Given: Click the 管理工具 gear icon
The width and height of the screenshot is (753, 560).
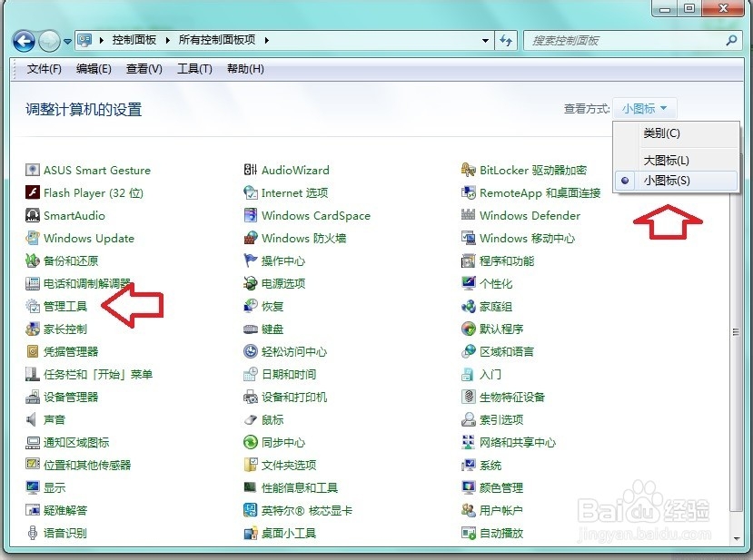Looking at the screenshot, I should [32, 306].
